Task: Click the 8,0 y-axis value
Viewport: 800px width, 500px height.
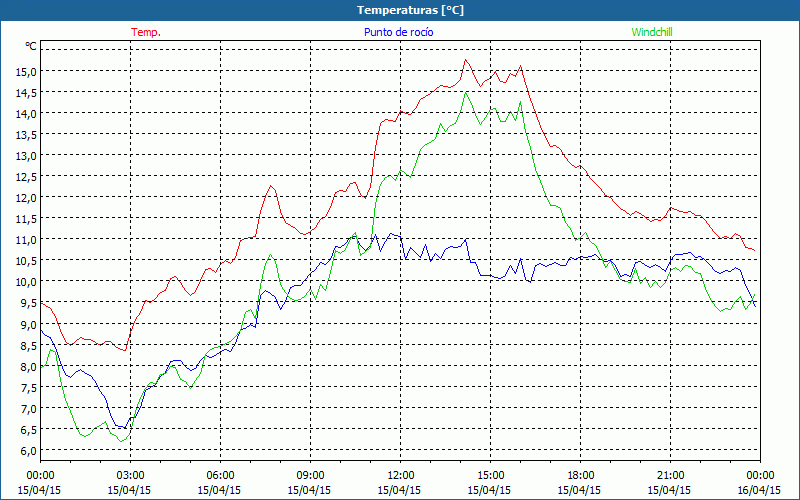Action: [29, 366]
